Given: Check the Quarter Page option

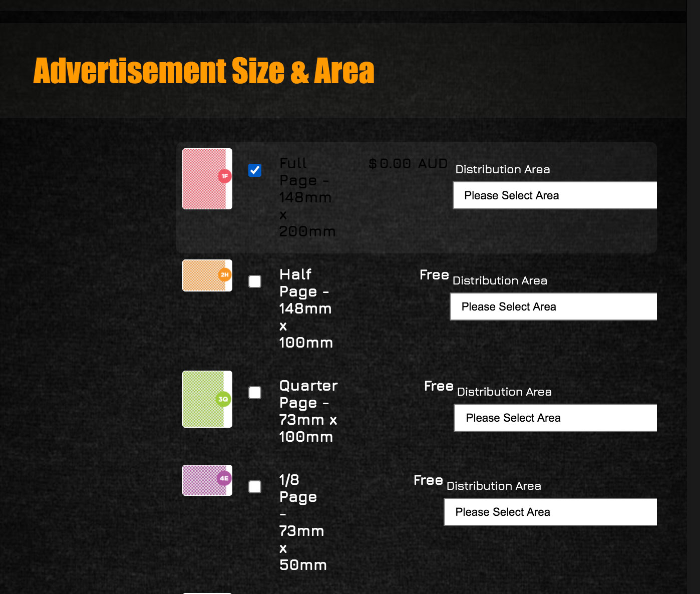Looking at the screenshot, I should click(255, 393).
